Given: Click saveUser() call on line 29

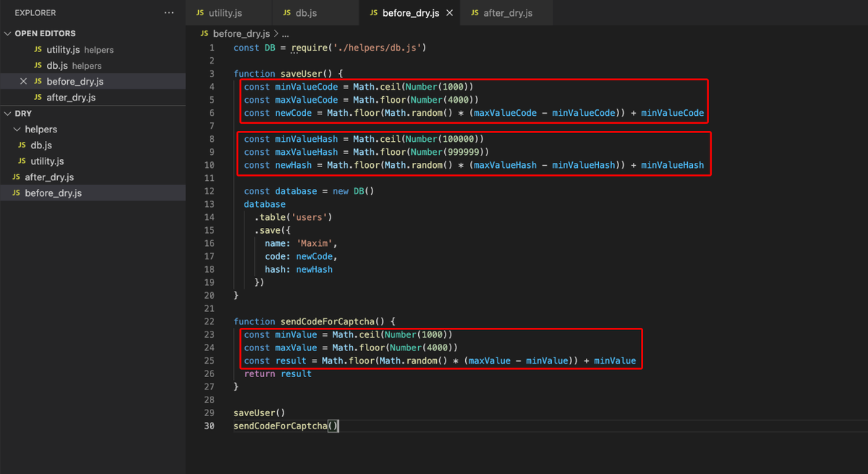Looking at the screenshot, I should (259, 412).
